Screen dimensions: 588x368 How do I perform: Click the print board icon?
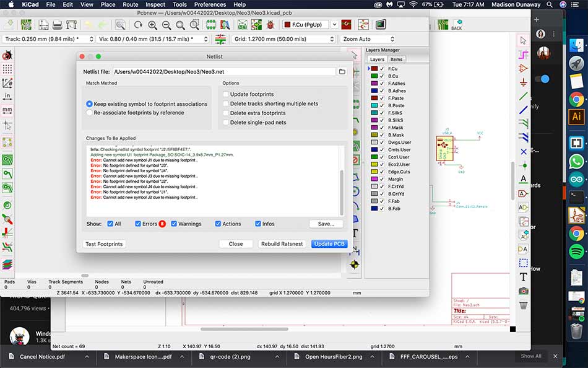(x=58, y=25)
